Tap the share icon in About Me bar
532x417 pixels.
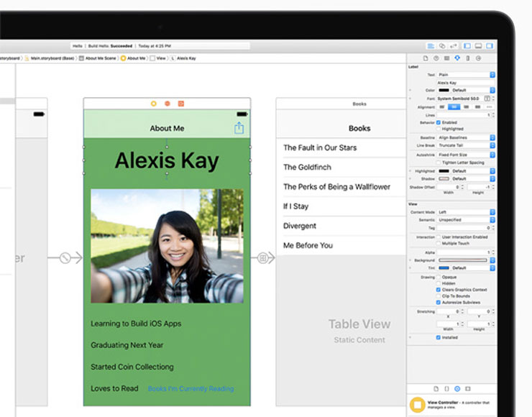239,128
